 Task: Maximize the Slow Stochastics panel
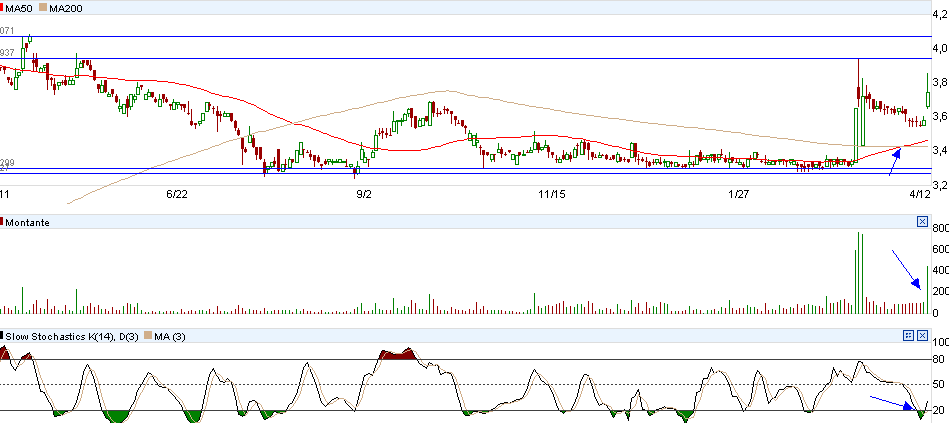[909, 333]
